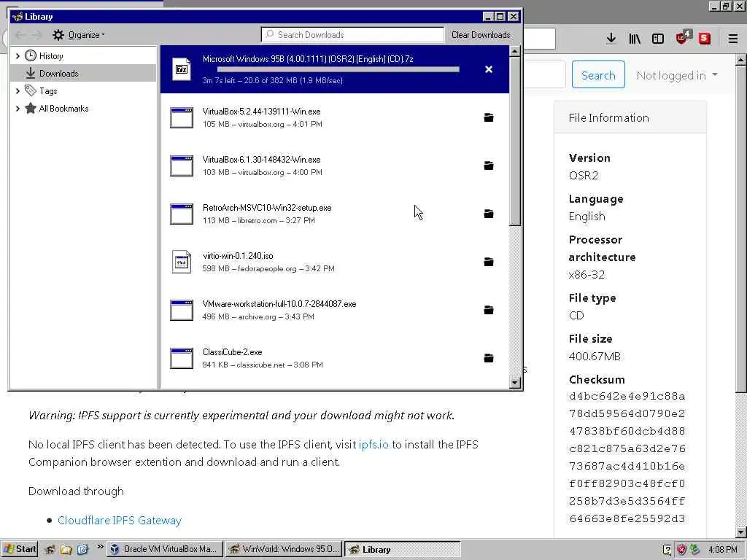Viewport: 747px width, 560px height.
Task: Open the browser hamburger menu
Action: [733, 39]
